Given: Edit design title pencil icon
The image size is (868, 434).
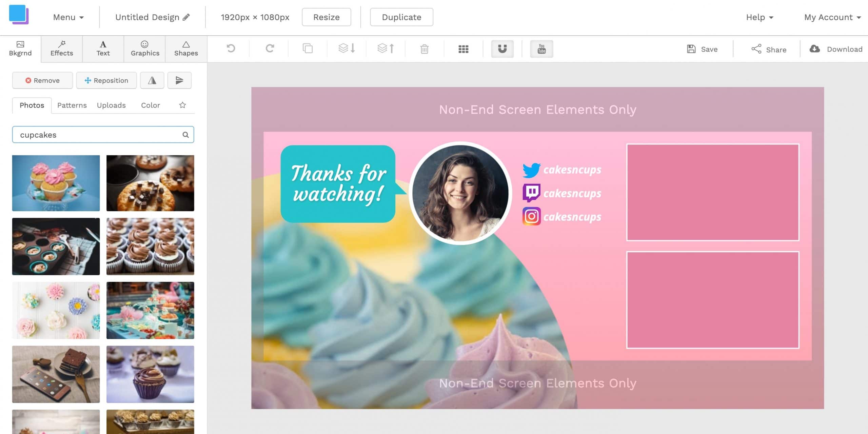Looking at the screenshot, I should [186, 17].
